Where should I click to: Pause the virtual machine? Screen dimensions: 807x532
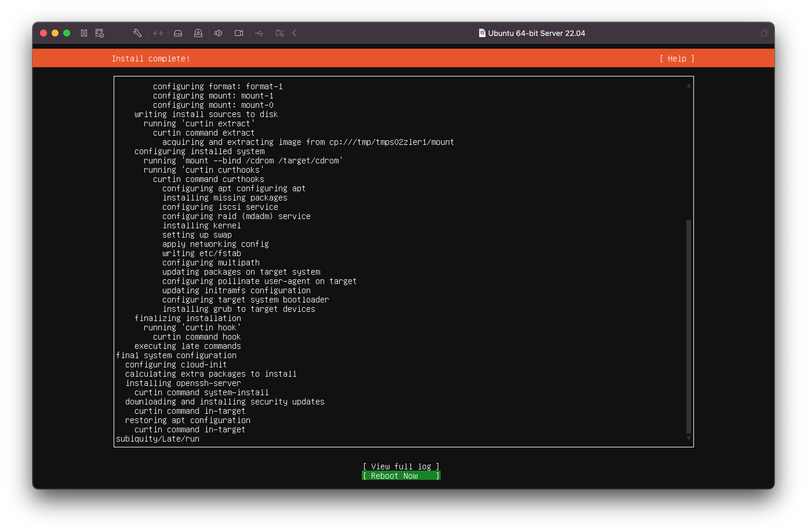pos(84,33)
